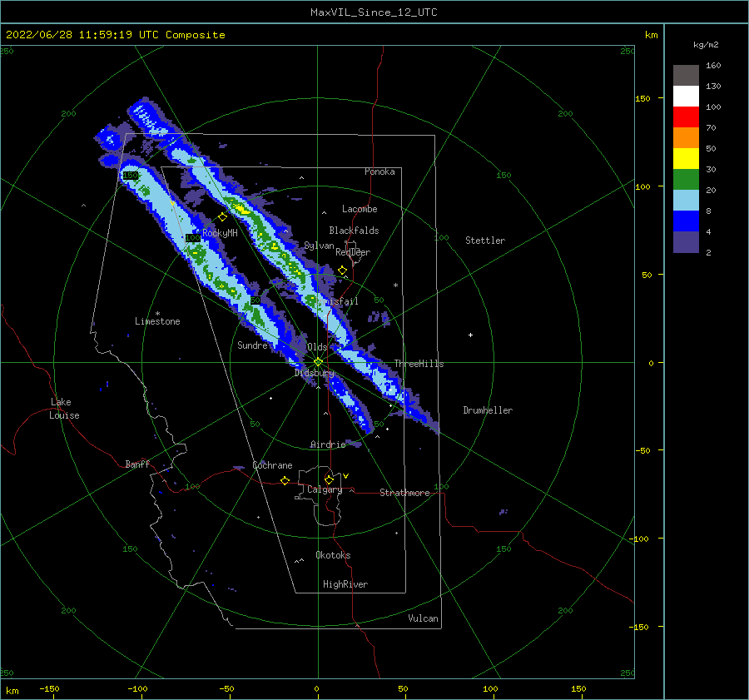Screen dimensions: 749x700
Task: Click the Didsbury label
Action: 315,373
